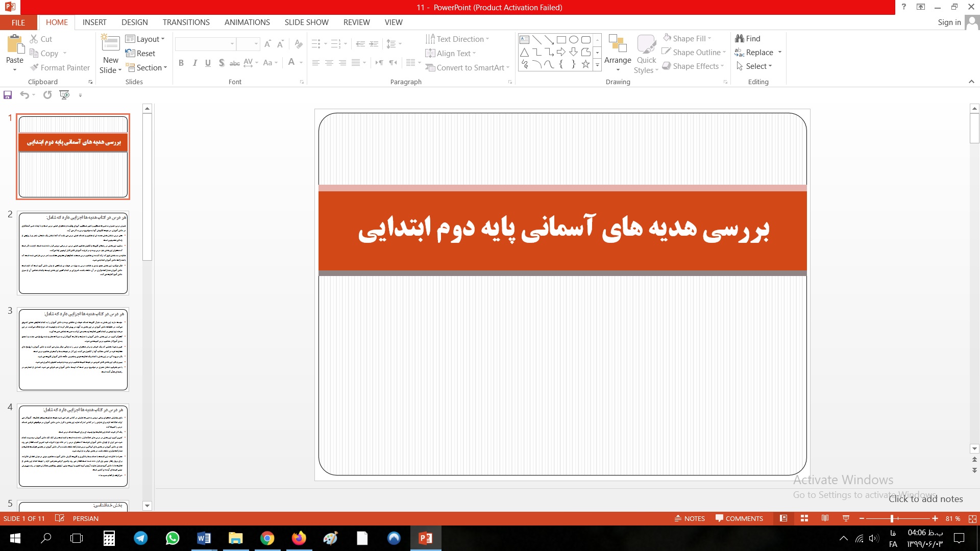Screen dimensions: 980x551
Task: Switch to Slide Sorter view icon
Action: [804, 518]
